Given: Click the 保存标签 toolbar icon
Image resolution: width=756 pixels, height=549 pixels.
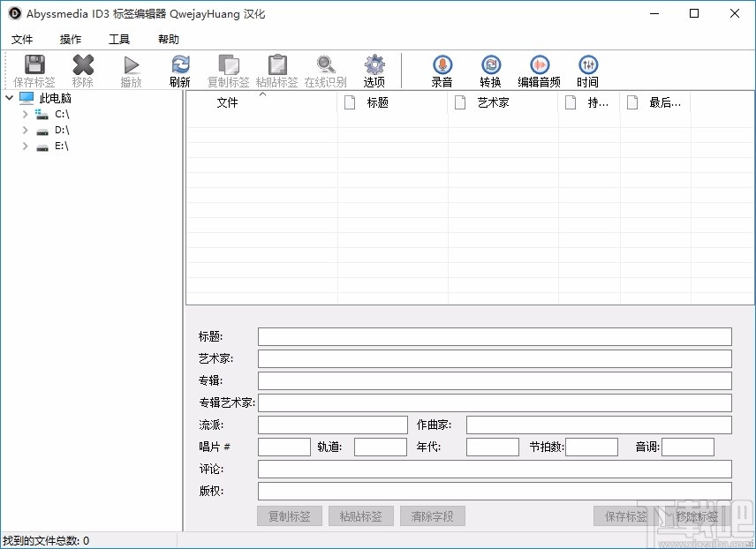Looking at the screenshot, I should tap(34, 64).
